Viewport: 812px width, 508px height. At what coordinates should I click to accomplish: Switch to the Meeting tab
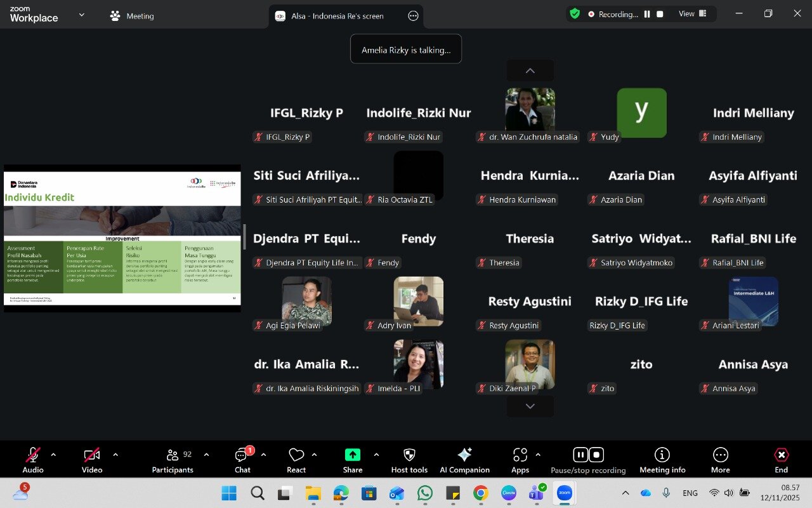tap(132, 16)
